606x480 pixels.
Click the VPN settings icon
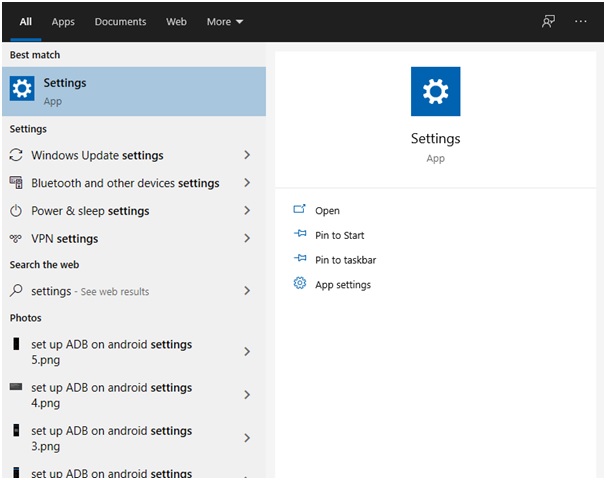tap(16, 239)
